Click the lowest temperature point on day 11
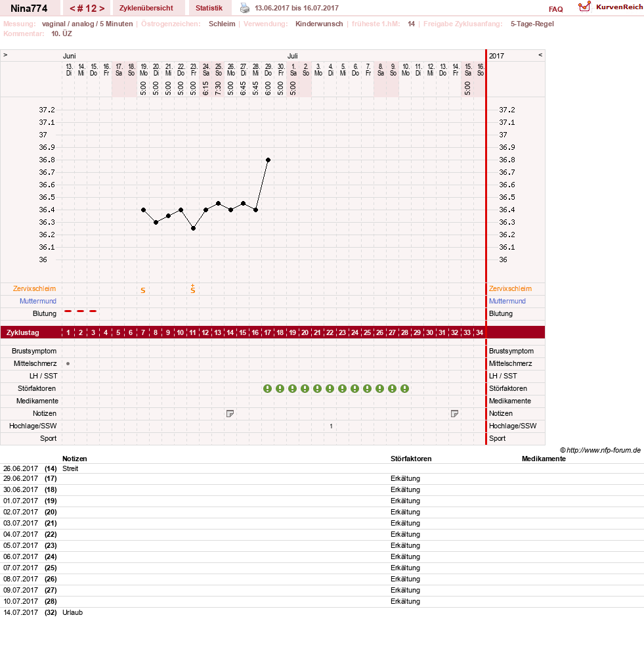The image size is (644, 655). pos(193,229)
